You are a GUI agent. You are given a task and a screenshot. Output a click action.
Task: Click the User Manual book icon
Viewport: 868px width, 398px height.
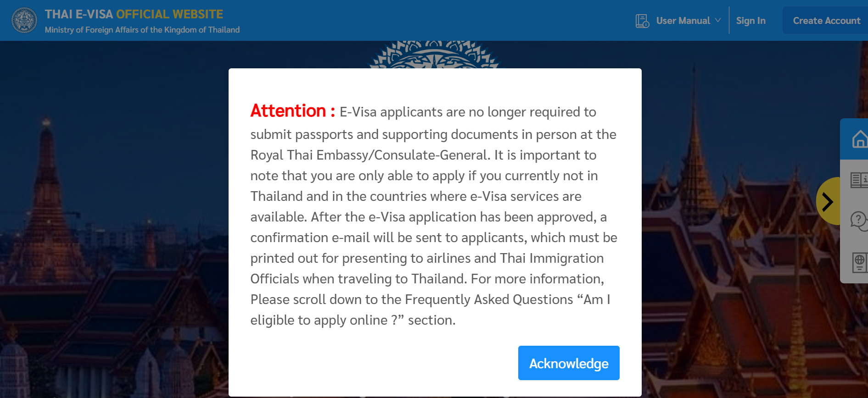(x=642, y=20)
